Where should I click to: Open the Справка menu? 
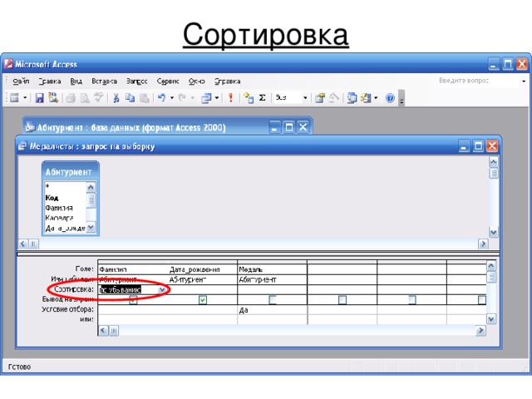227,81
